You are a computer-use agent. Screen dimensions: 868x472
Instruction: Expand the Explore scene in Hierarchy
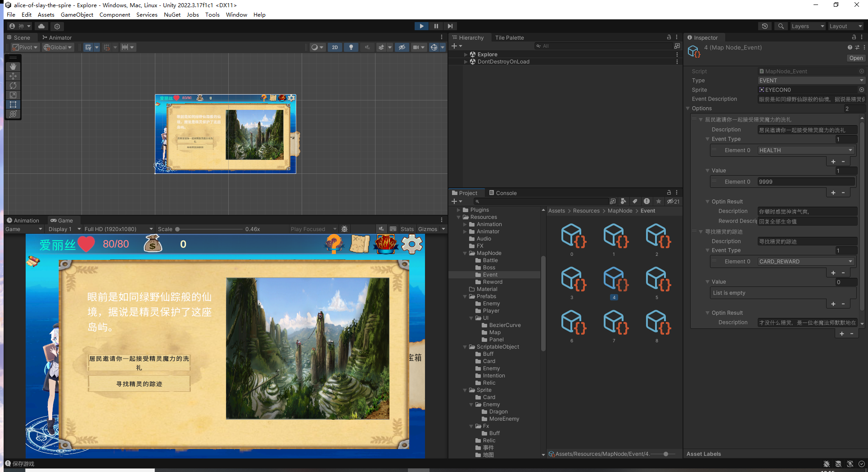466,54
